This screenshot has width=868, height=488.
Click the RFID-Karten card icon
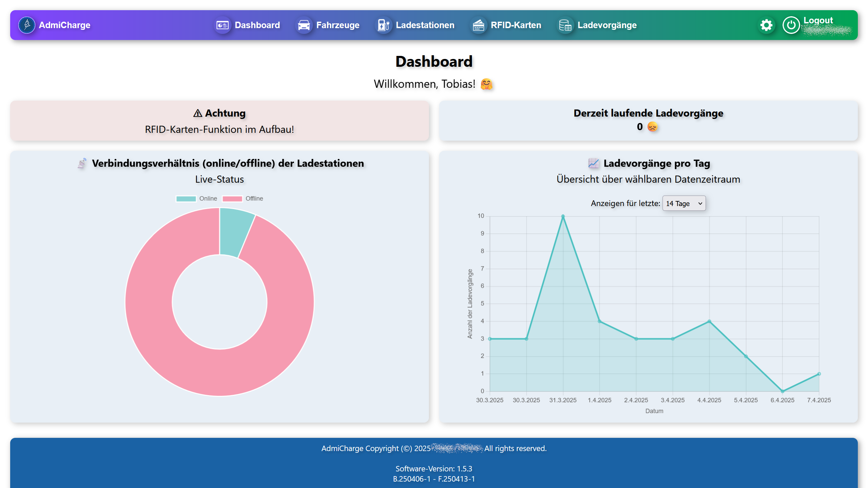pyautogui.click(x=478, y=25)
